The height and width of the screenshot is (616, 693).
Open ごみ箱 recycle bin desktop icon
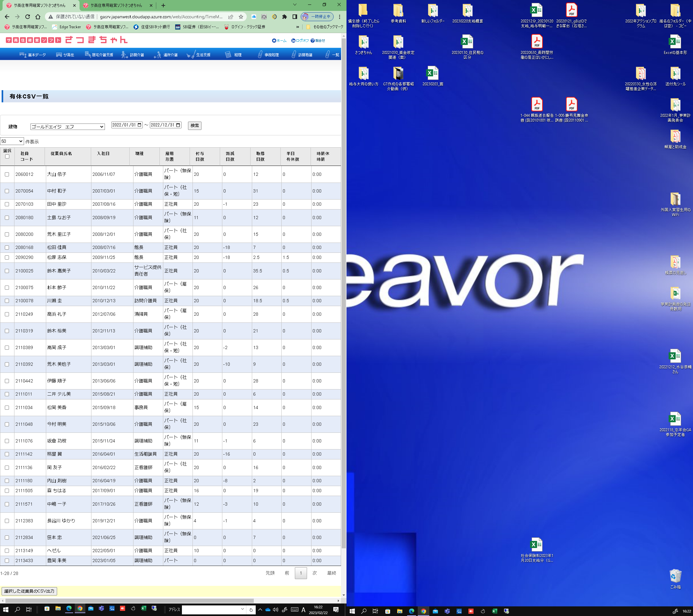tap(675, 576)
